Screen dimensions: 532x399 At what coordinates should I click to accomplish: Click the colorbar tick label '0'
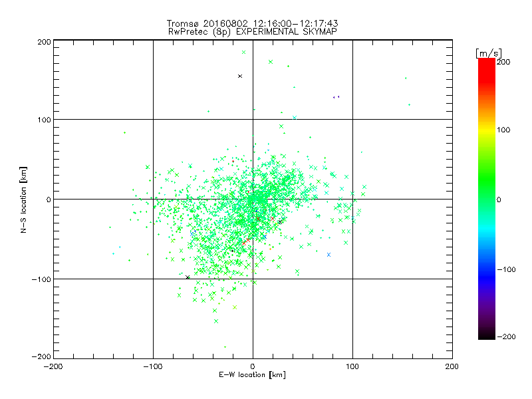499,200
